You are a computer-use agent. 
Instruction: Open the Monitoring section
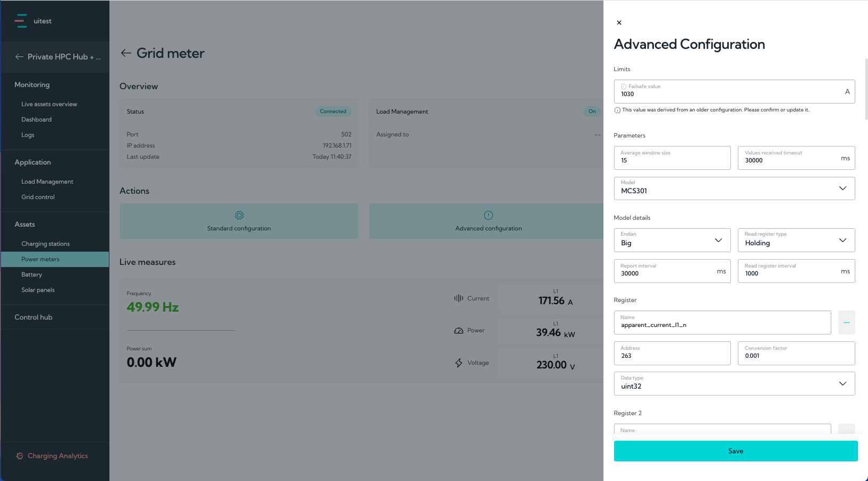pos(32,84)
